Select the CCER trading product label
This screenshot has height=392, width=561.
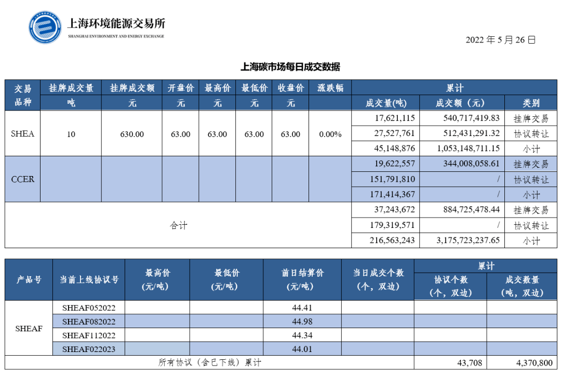point(22,179)
